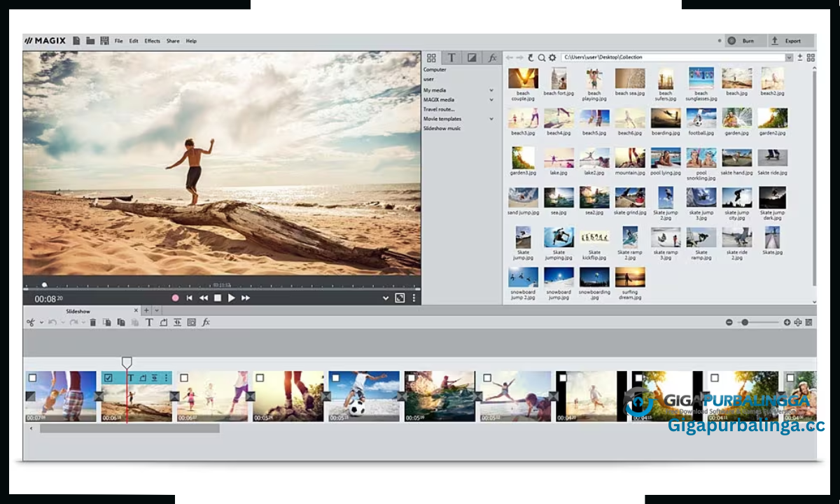Open the preview monitor dropdown chevron
This screenshot has height=504, width=840.
click(385, 297)
